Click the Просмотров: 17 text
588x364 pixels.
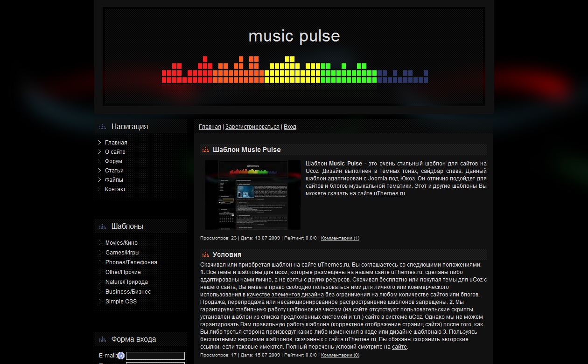pos(218,355)
